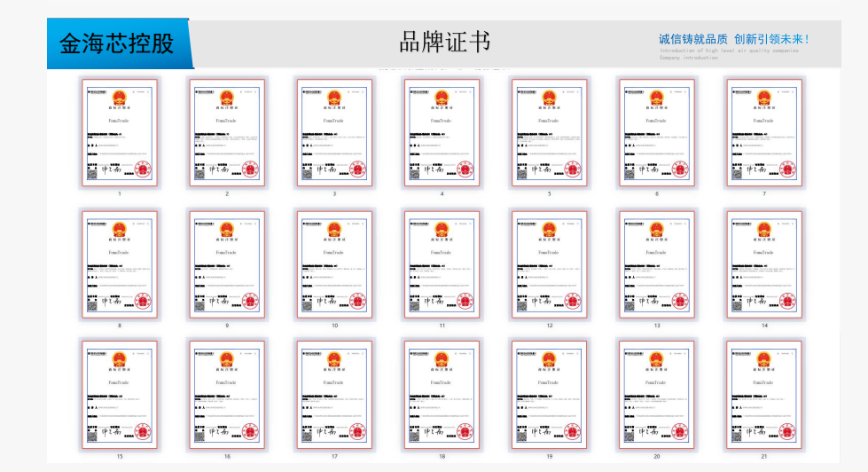The height and width of the screenshot is (472, 868).
Task: Click certificate thumbnail number 1
Action: tap(120, 133)
